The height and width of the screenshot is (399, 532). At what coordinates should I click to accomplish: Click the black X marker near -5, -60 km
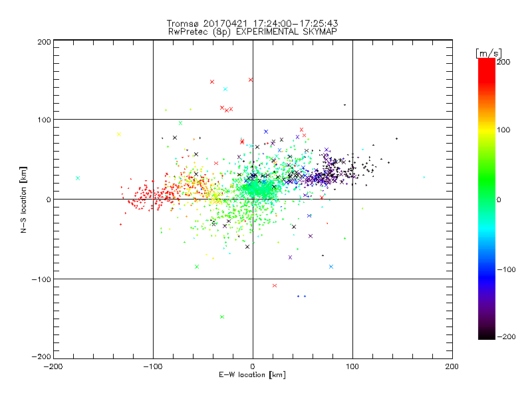pyautogui.click(x=247, y=247)
